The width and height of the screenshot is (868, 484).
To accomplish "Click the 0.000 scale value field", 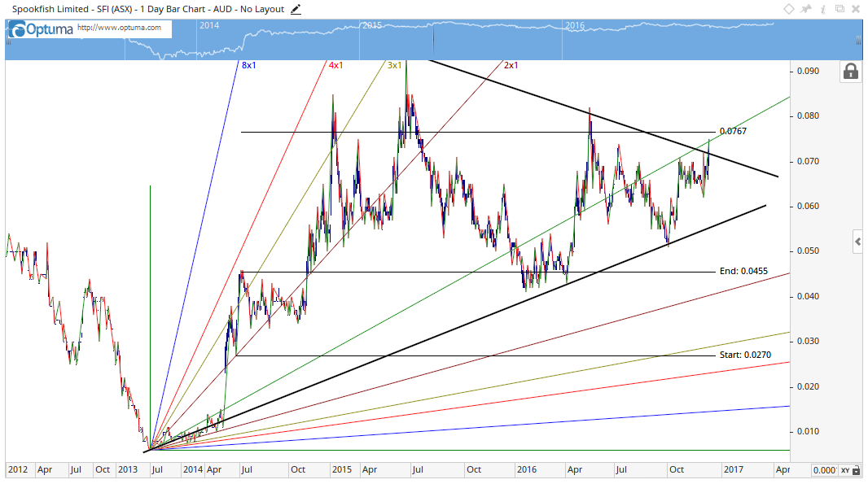I will (824, 470).
